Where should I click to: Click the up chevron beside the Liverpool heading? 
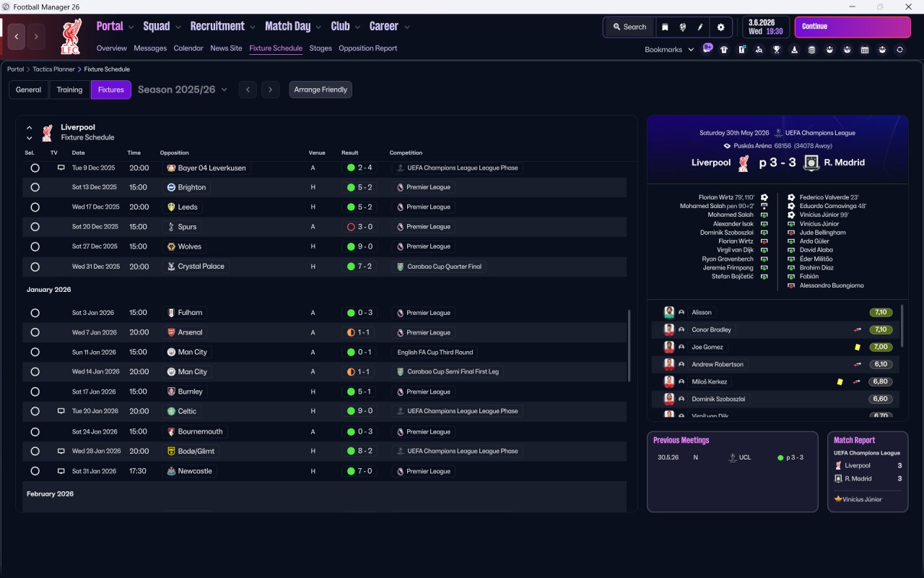pyautogui.click(x=30, y=128)
